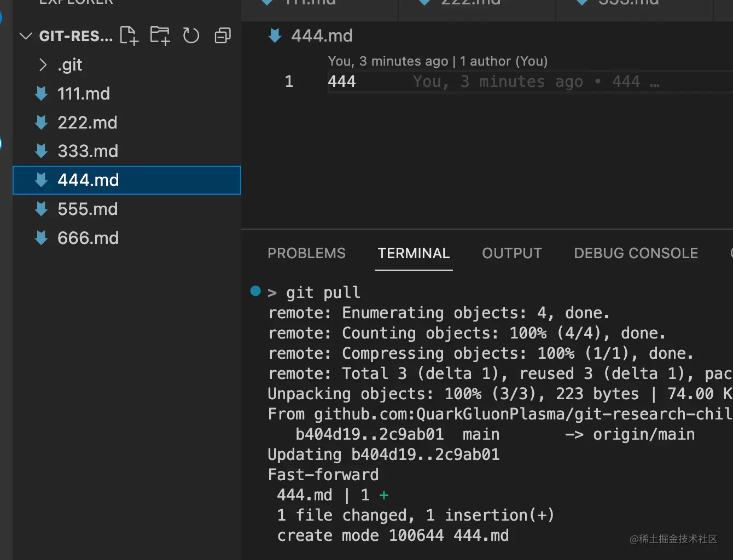Viewport: 733px width, 560px height.
Task: Click line 1 text in the editor
Action: (342, 82)
